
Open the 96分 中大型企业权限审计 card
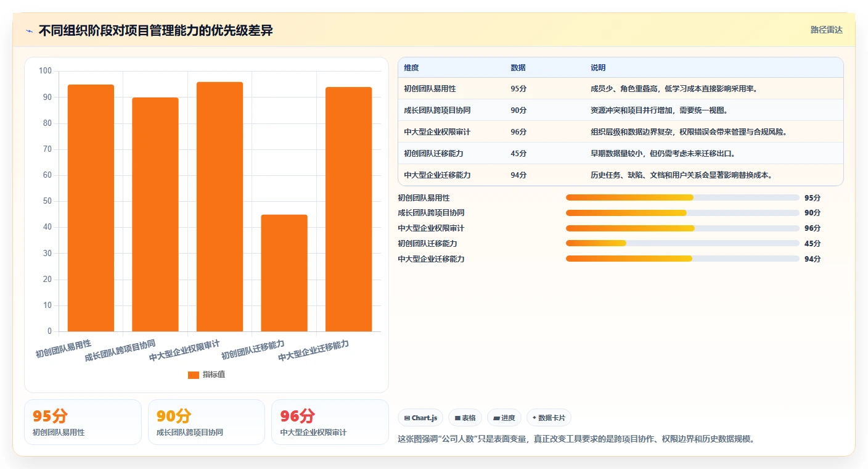click(330, 422)
